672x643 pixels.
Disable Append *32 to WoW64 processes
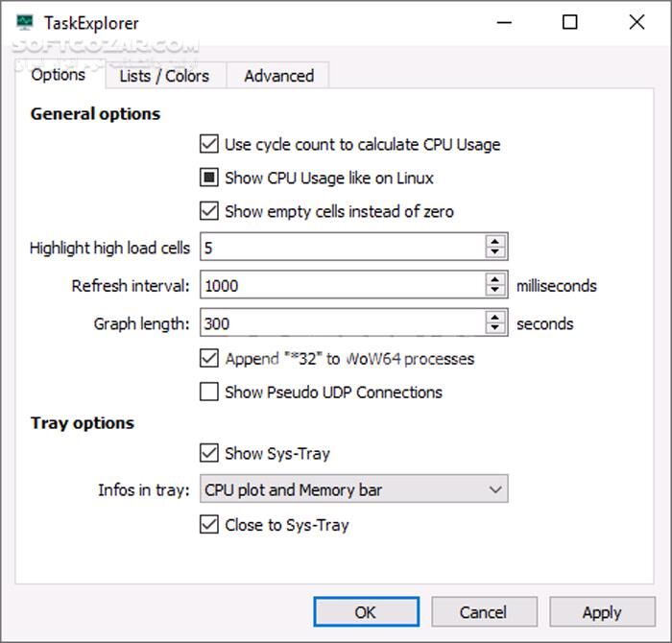208,359
